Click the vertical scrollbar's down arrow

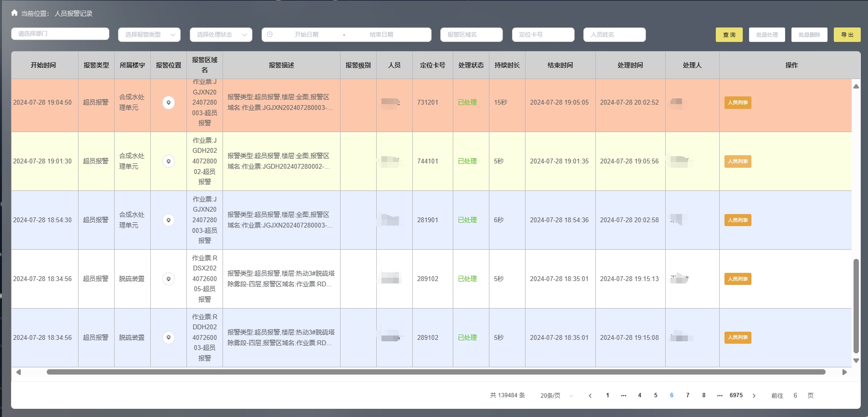click(x=856, y=360)
